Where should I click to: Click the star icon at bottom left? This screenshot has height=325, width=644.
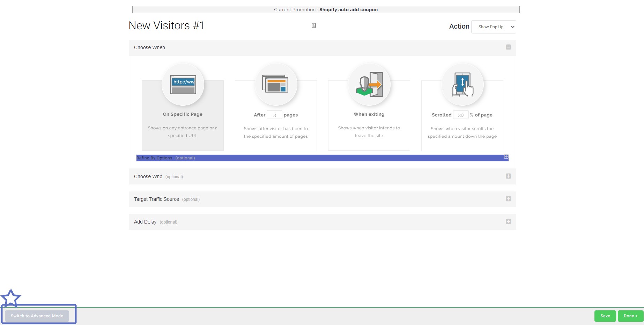click(x=11, y=298)
